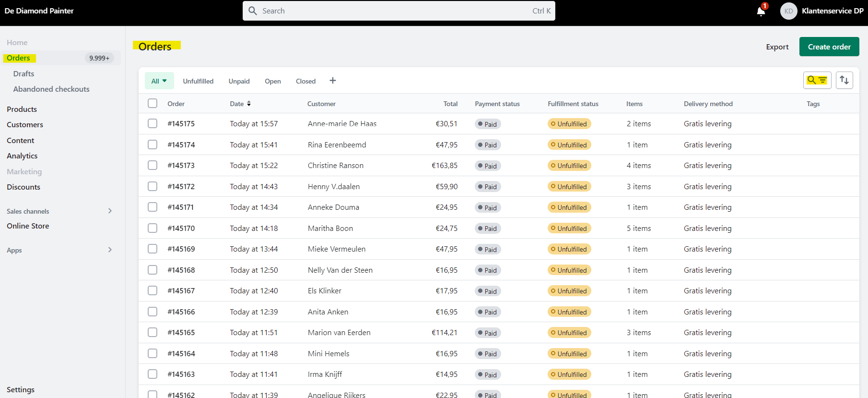
Task: Click the Create order button
Action: click(829, 47)
